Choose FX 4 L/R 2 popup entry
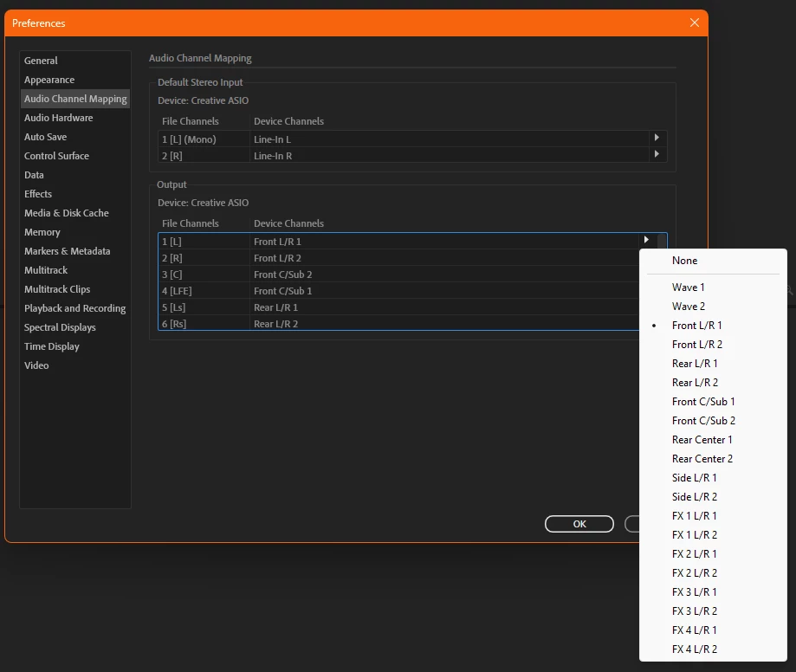This screenshot has width=796, height=672. [713, 649]
